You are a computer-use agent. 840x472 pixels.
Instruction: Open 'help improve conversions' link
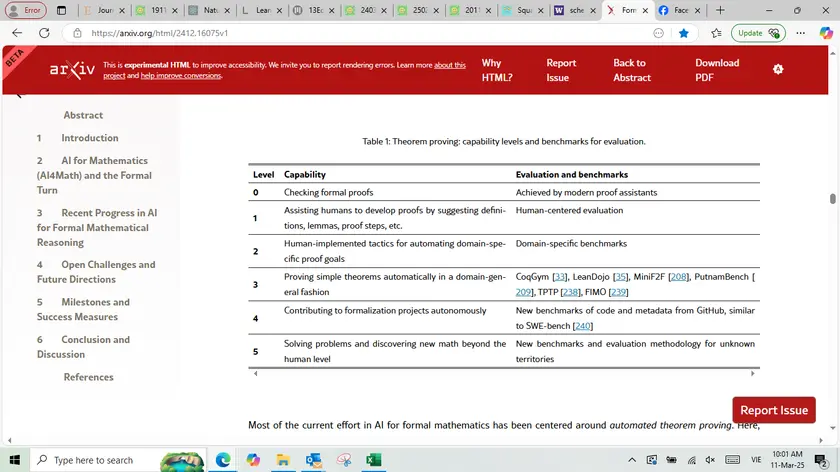181,76
